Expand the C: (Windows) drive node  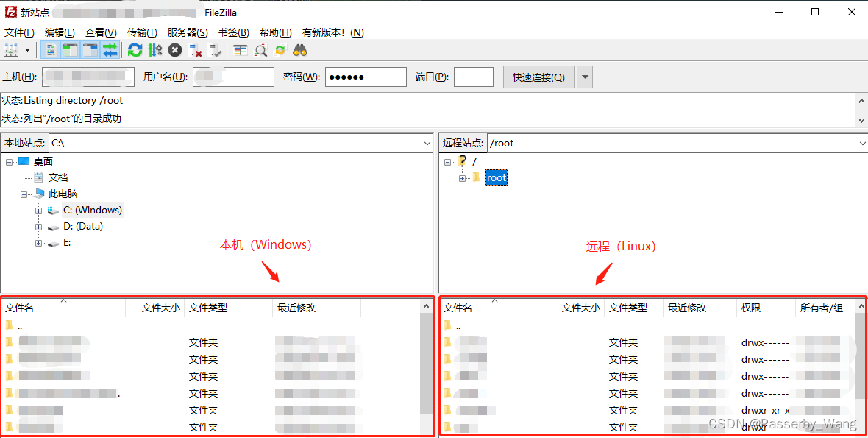[38, 211]
